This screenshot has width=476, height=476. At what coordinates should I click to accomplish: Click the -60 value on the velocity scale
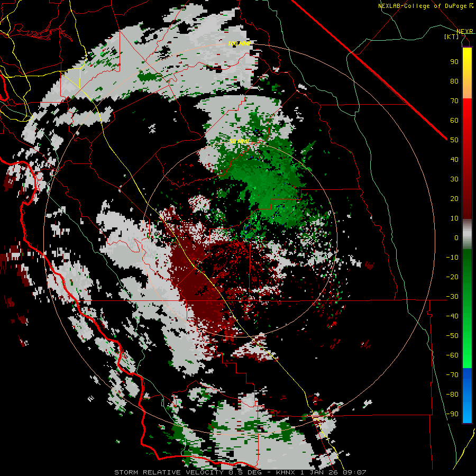tap(452, 355)
